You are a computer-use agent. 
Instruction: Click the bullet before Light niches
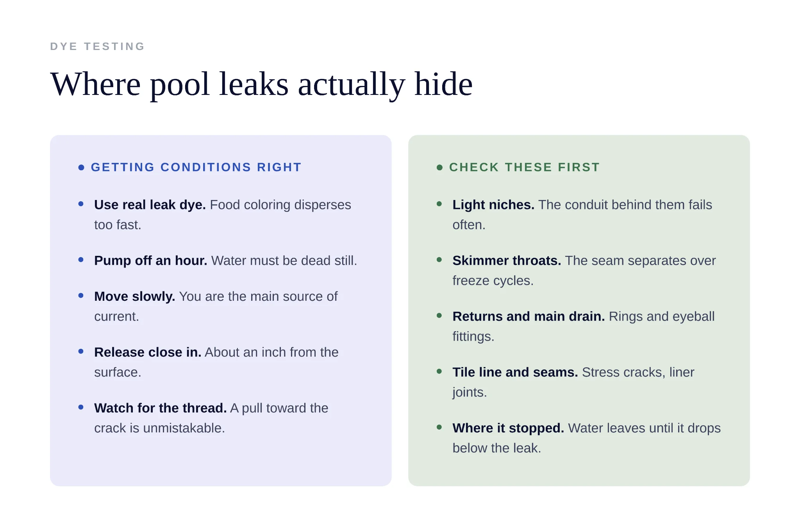tap(439, 204)
